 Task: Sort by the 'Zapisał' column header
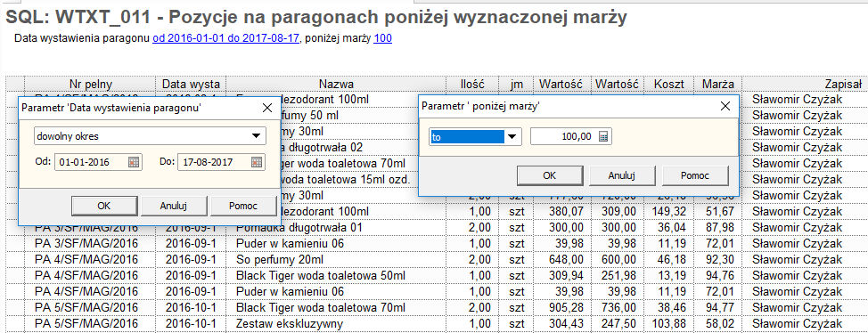pyautogui.click(x=806, y=84)
